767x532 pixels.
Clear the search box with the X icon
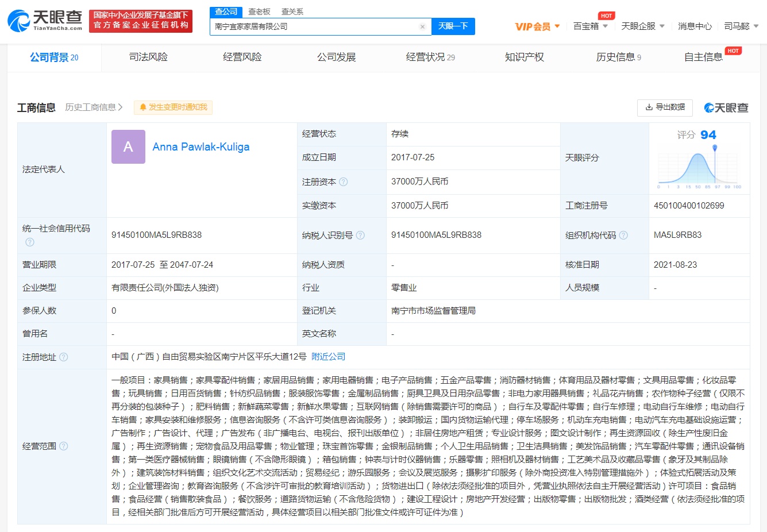422,26
